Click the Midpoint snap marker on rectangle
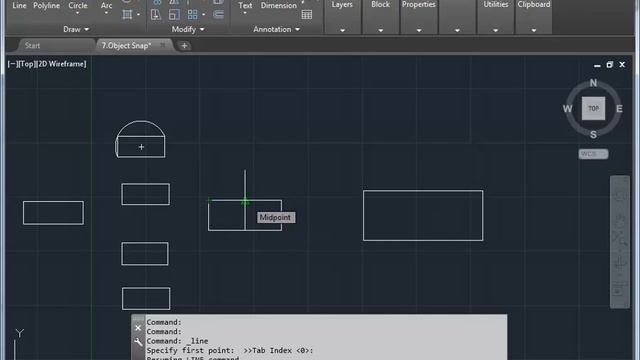The image size is (640, 360). coord(245,202)
